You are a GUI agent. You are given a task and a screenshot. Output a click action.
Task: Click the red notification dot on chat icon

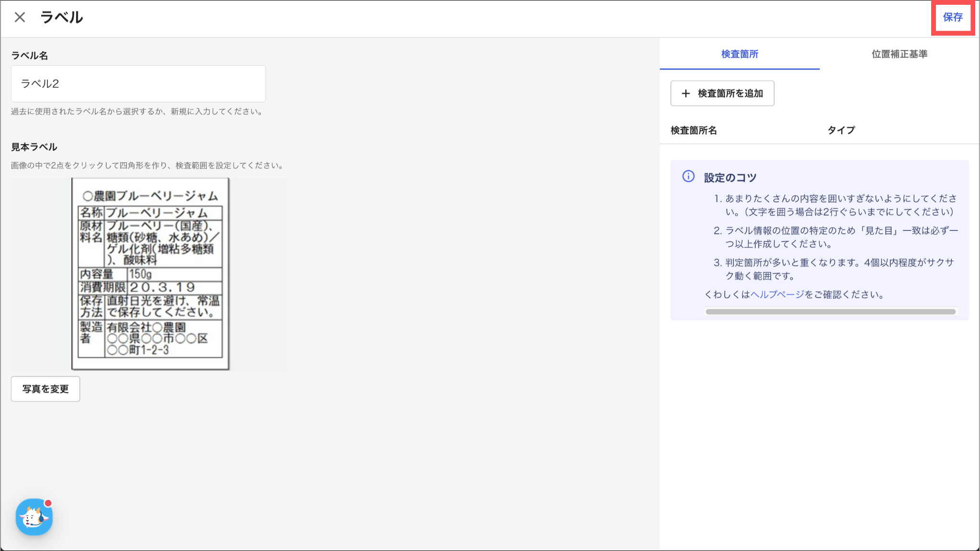click(x=48, y=503)
